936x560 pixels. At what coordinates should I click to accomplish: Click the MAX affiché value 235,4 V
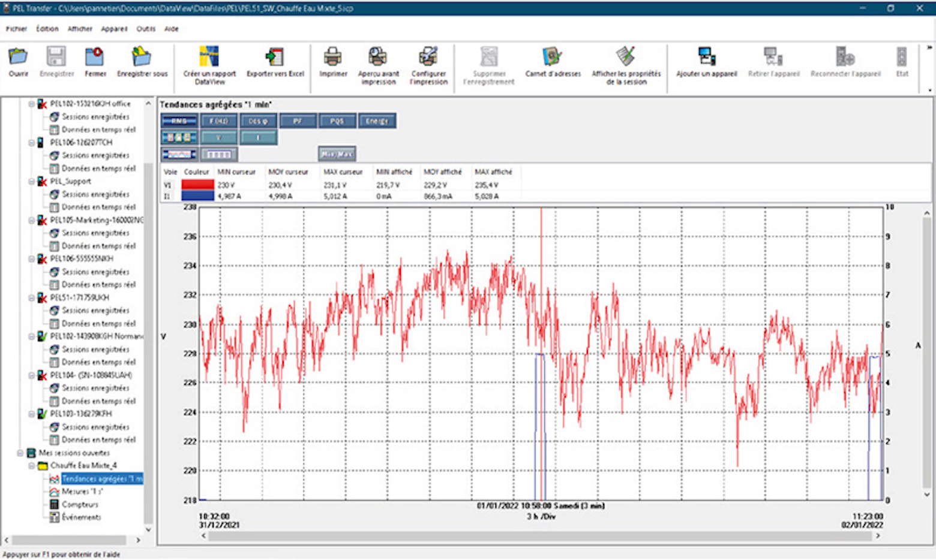(x=487, y=185)
